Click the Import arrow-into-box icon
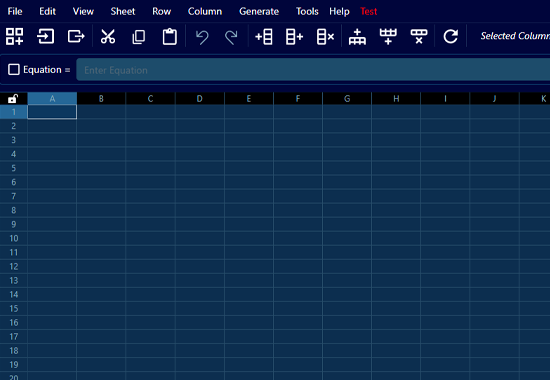This screenshot has height=380, width=550. [x=46, y=36]
